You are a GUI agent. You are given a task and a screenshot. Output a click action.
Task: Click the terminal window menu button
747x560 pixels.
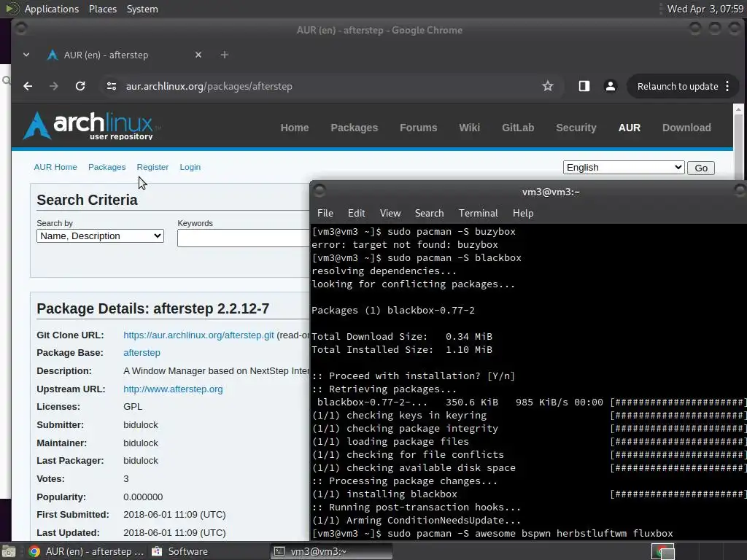click(x=320, y=190)
